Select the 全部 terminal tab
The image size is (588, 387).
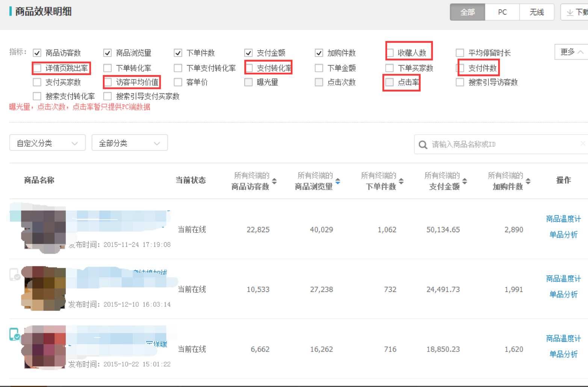point(467,12)
